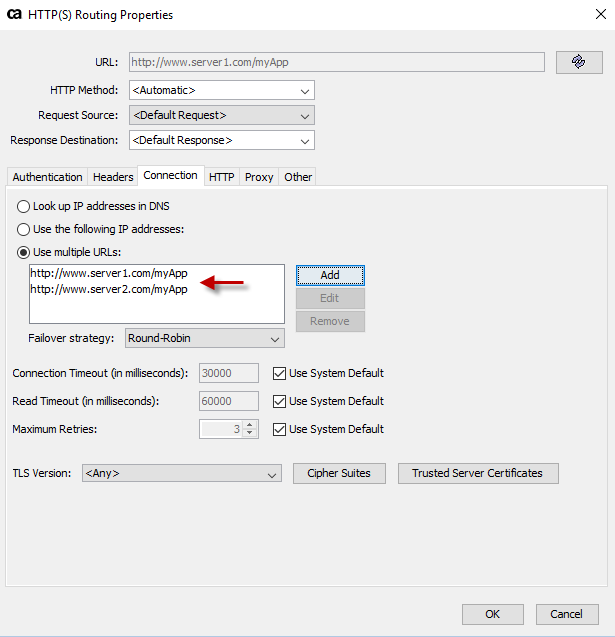This screenshot has height=637, width=615.
Task: Switch to the Other tab
Action: [298, 177]
